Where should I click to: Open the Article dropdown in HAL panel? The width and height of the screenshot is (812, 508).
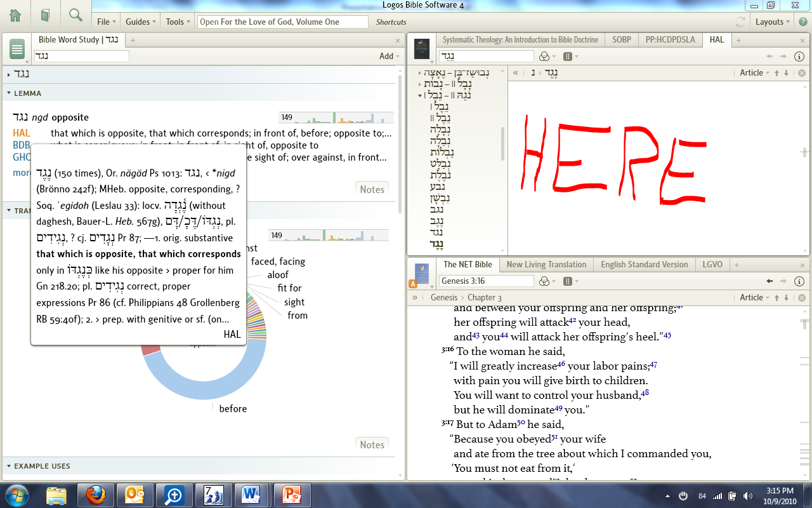pyautogui.click(x=754, y=73)
